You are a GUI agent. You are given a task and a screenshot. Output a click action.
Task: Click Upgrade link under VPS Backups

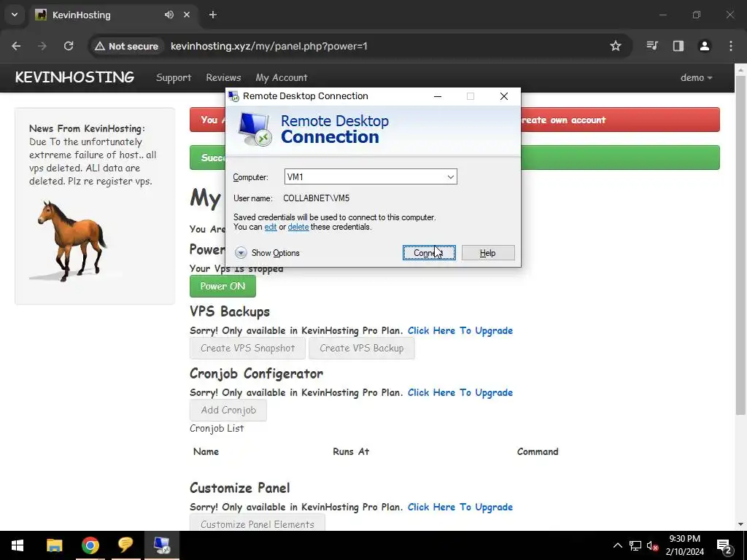click(460, 330)
